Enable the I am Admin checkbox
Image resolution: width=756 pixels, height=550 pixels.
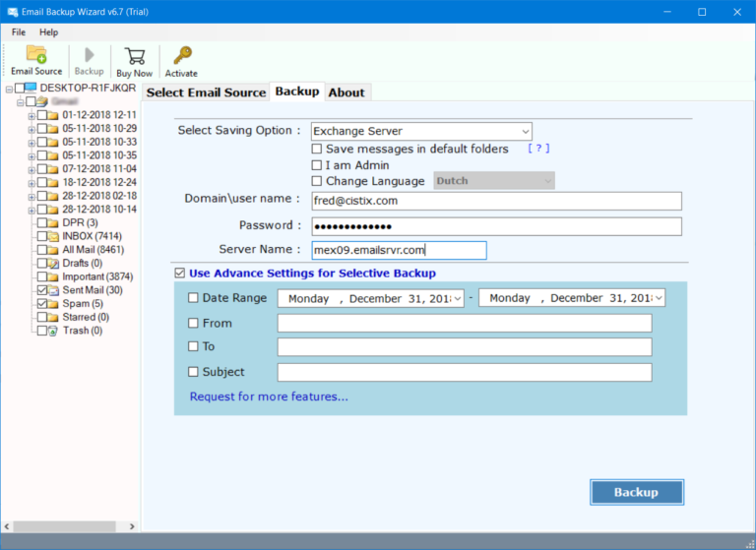[x=317, y=165]
